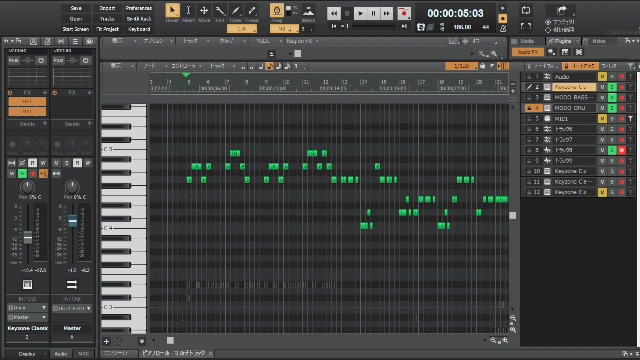
Task: Click the add Sends plus on Master strip
Action: pyautogui.click(x=90, y=124)
